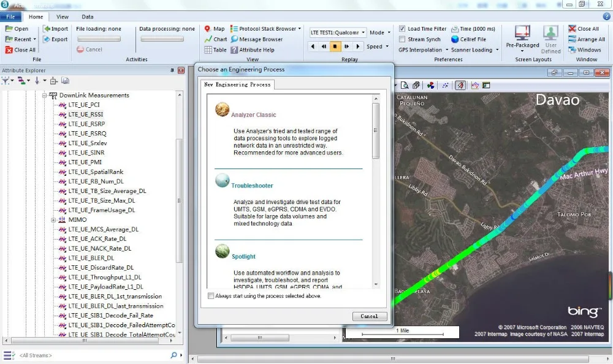The height and width of the screenshot is (364, 613).
Task: Open the Chart view
Action: (x=216, y=39)
